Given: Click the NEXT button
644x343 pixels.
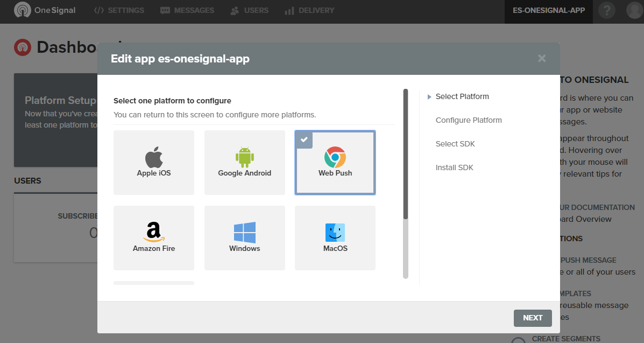Looking at the screenshot, I should (x=533, y=318).
